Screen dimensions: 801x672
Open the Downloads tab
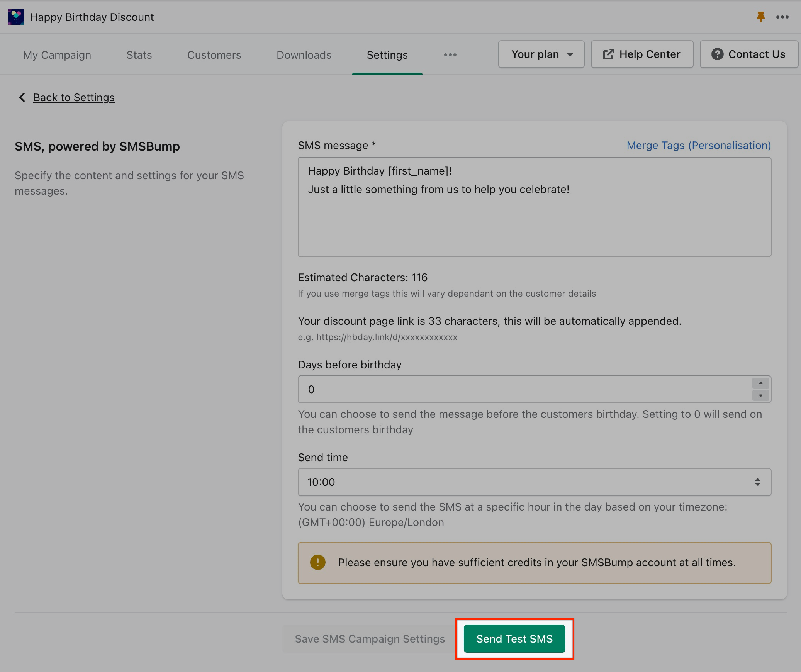(304, 55)
